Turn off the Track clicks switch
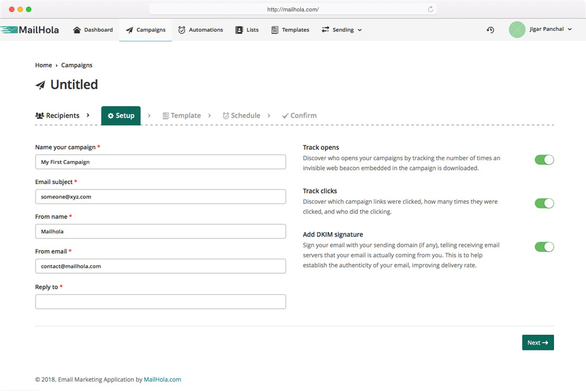This screenshot has width=586, height=392. (544, 203)
